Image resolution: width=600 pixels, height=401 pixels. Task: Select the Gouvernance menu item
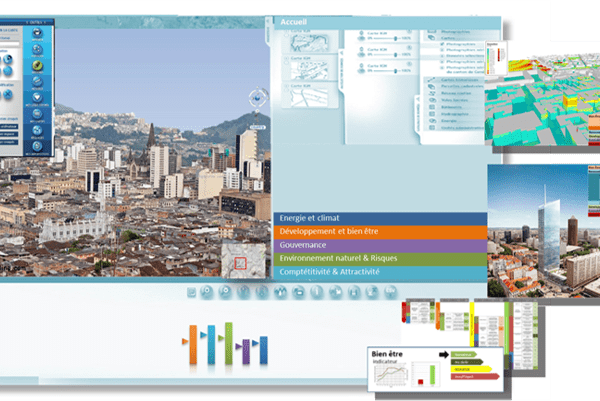click(x=379, y=245)
